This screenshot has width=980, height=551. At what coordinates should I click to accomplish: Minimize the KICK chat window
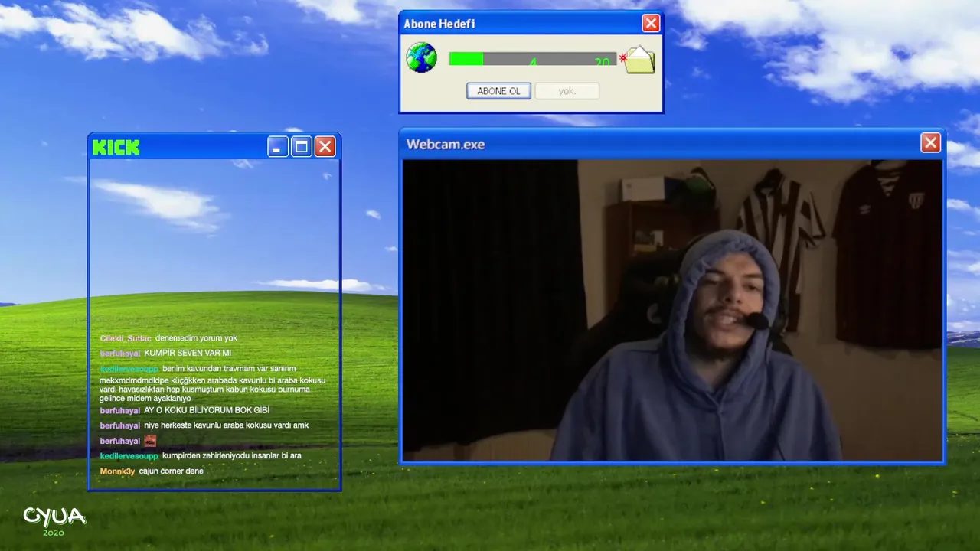tap(278, 146)
